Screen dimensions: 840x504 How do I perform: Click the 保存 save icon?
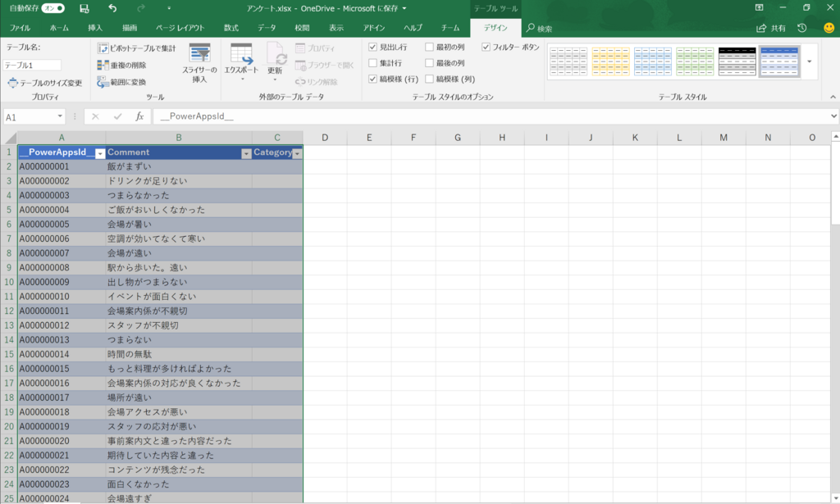tap(84, 7)
